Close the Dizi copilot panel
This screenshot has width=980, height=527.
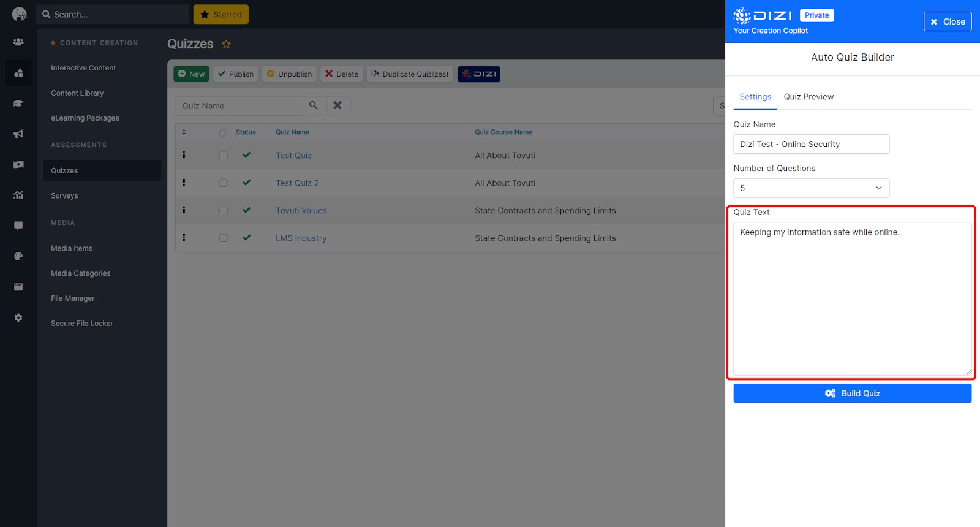[948, 21]
